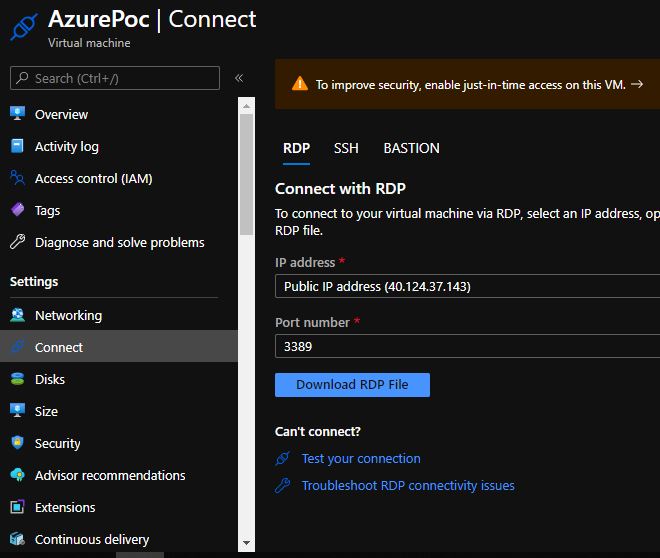Click the Settings section heading
Viewport: 660px width, 558px height.
click(x=34, y=281)
